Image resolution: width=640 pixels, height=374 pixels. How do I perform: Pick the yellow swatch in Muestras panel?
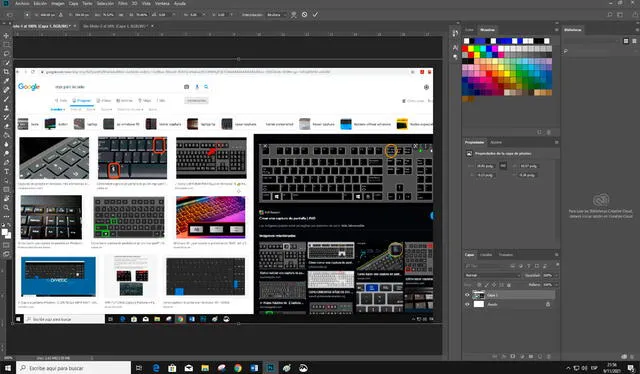point(471,49)
